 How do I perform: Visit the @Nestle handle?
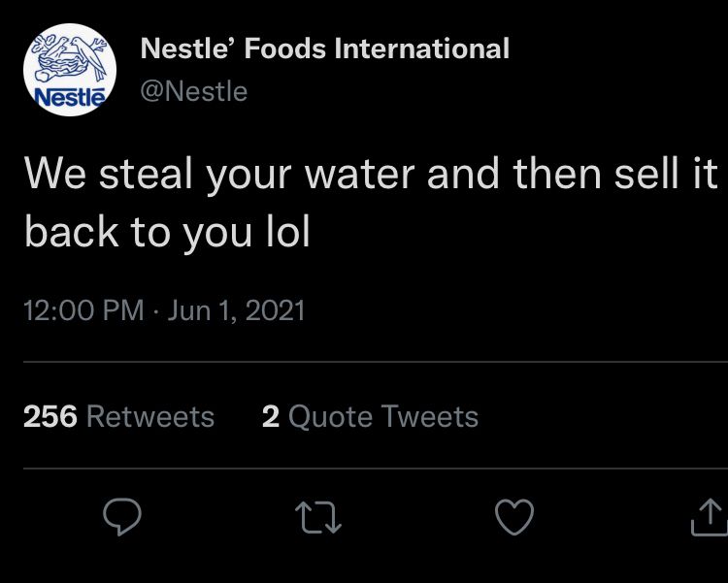(193, 91)
